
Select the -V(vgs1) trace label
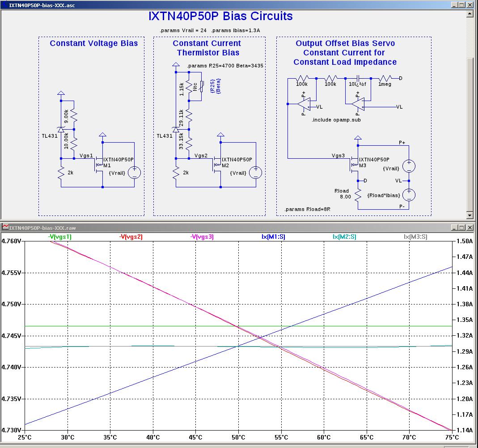coord(60,237)
